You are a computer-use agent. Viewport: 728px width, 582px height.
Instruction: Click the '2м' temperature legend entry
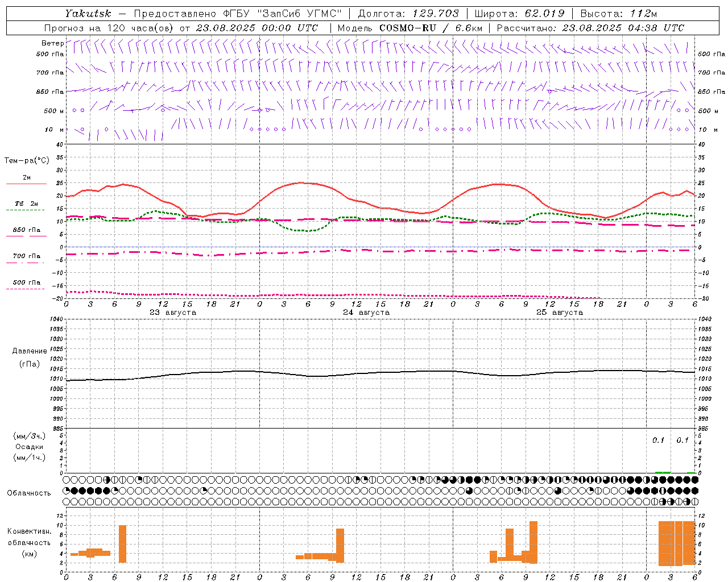point(27,177)
